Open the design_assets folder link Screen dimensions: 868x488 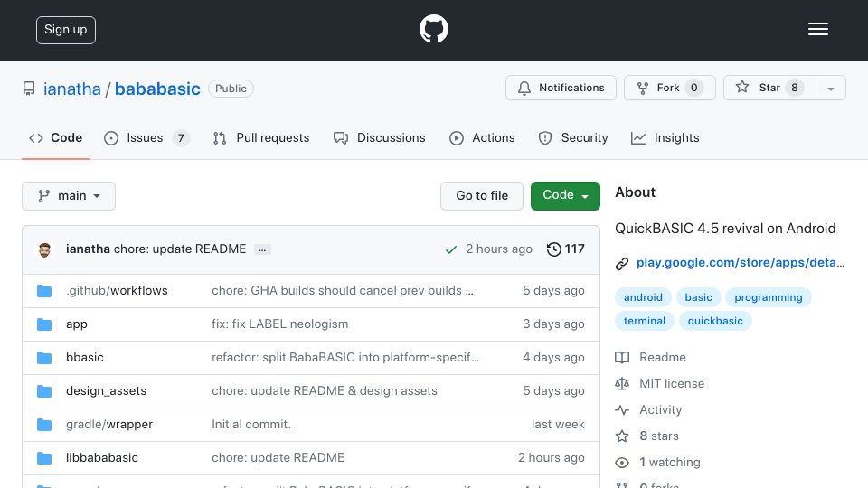107,391
